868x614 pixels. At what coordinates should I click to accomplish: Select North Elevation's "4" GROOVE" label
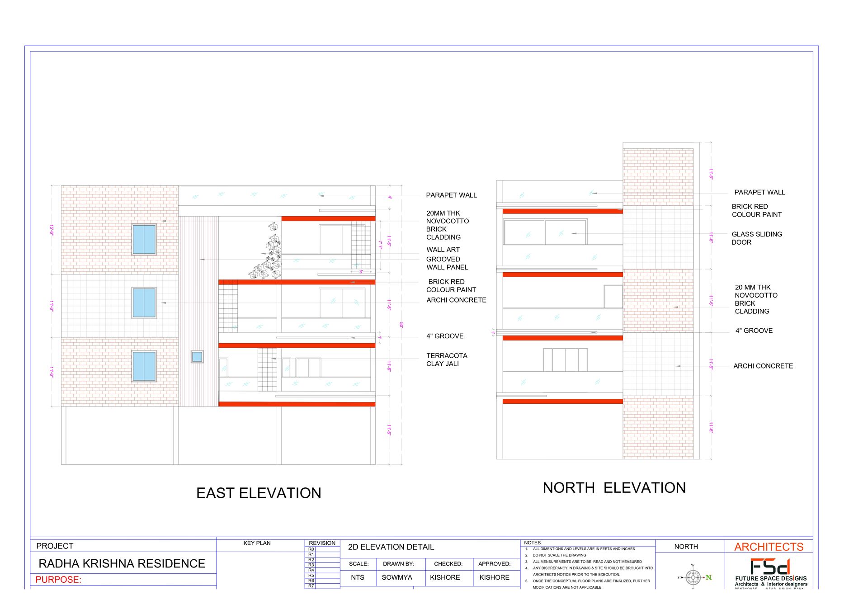[754, 331]
